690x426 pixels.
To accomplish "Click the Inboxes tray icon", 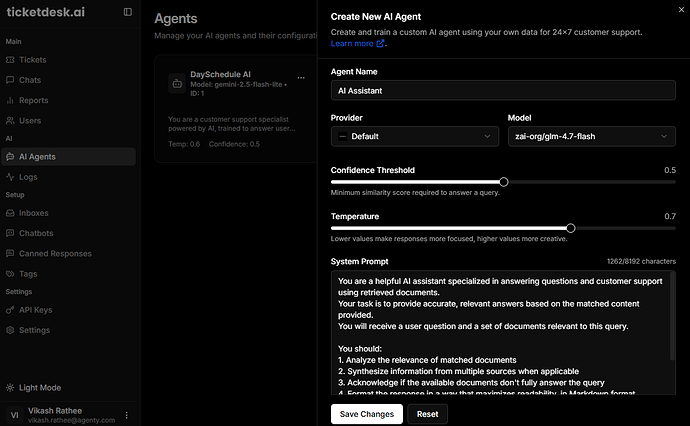I will [x=10, y=213].
